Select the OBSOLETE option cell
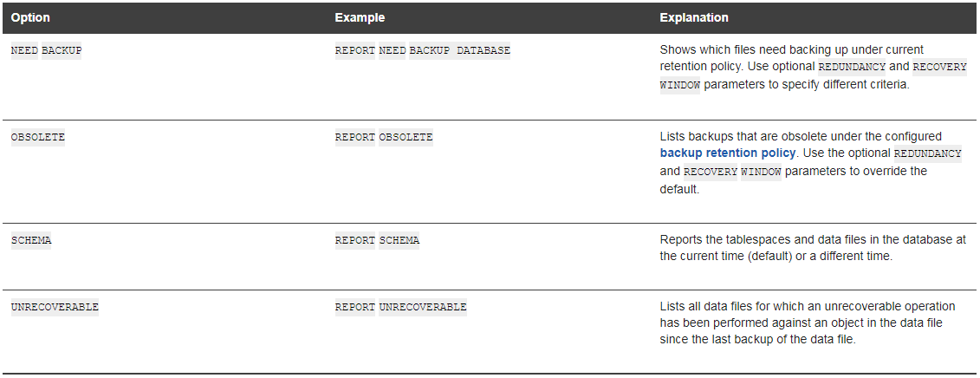 (x=38, y=137)
